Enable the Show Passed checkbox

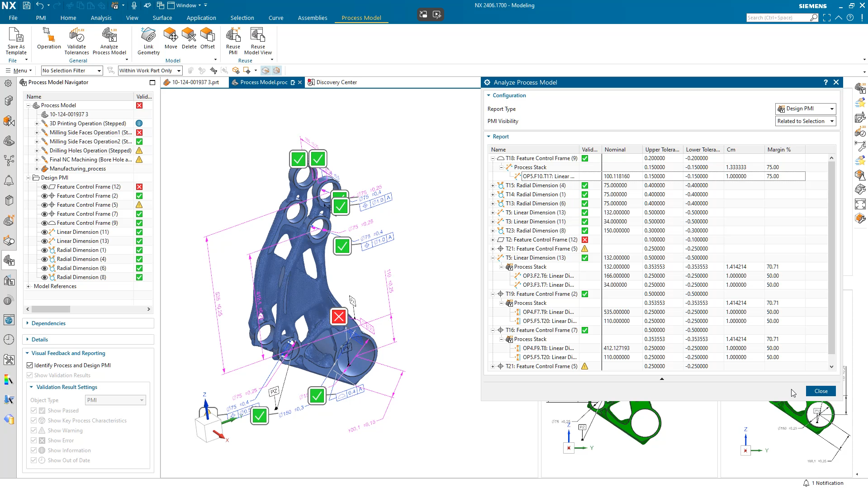(34, 410)
